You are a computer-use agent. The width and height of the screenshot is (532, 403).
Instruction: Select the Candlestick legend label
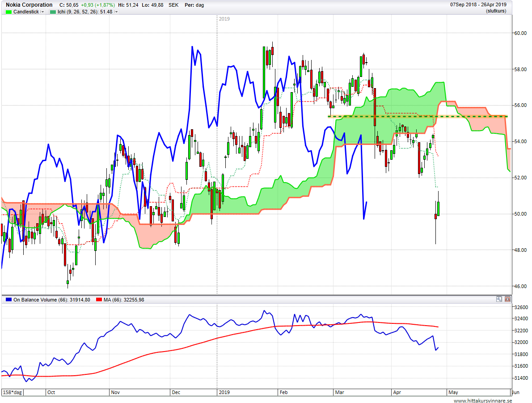coord(26,12)
